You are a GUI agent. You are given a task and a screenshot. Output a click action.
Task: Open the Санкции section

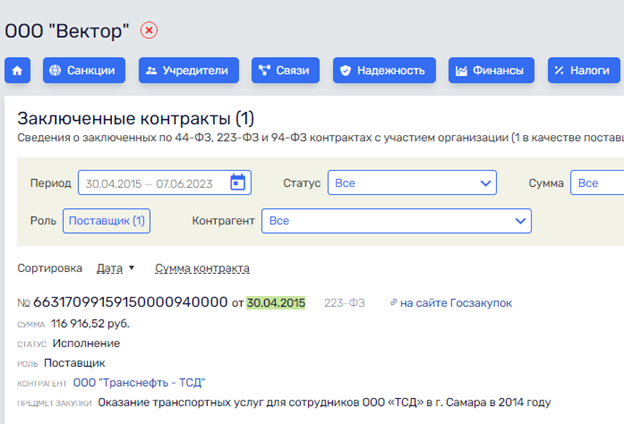tap(84, 70)
